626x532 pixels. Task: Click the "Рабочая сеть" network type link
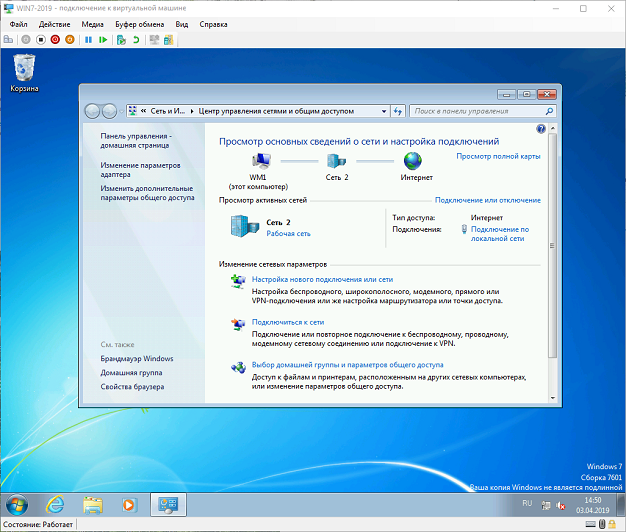pos(288,233)
